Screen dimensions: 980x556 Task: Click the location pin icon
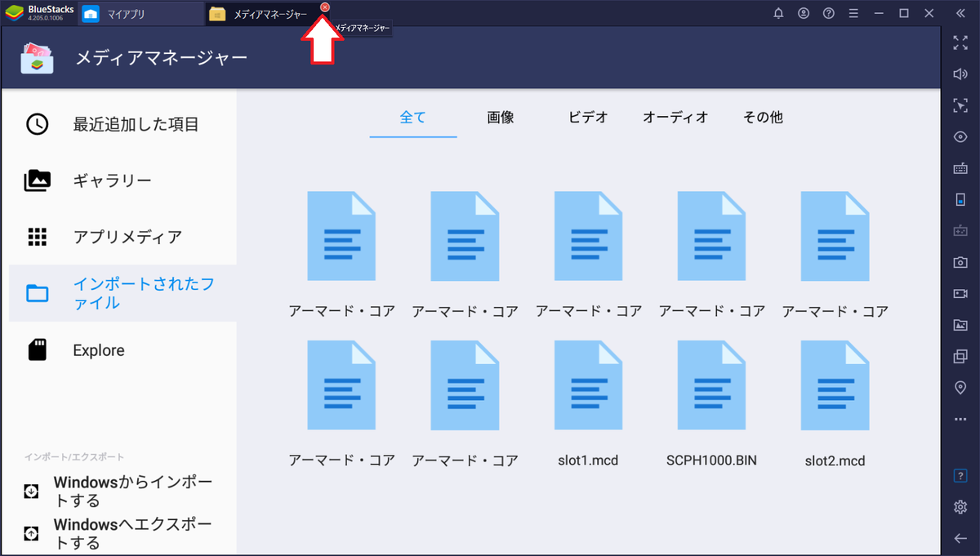[960, 387]
